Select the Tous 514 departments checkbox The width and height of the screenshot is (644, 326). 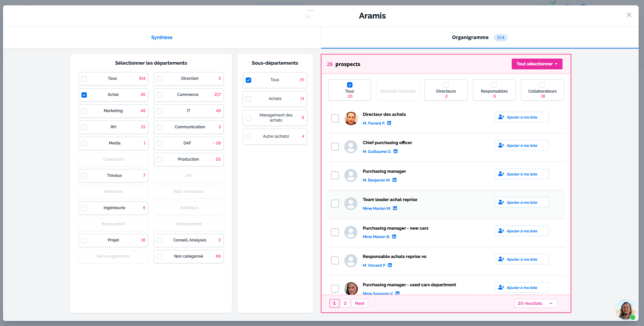coord(84,79)
